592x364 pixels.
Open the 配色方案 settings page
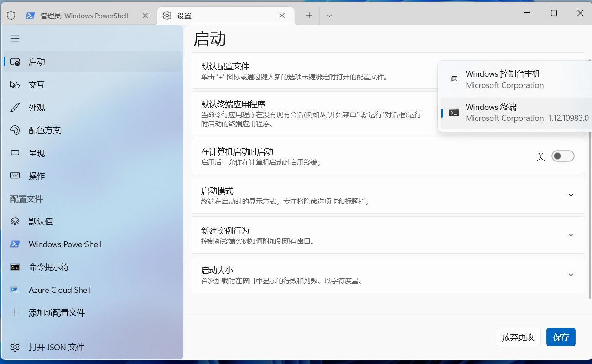coord(93,130)
